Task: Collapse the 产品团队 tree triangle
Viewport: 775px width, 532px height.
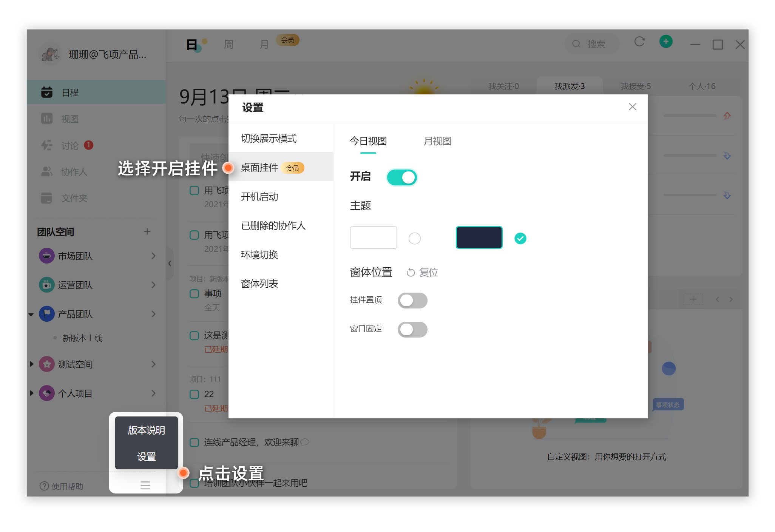Action: pos(31,314)
